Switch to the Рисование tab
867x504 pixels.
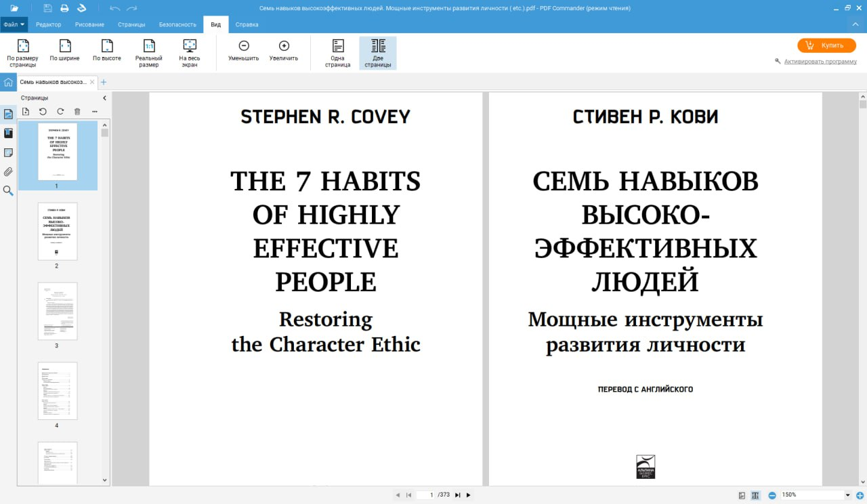point(90,24)
